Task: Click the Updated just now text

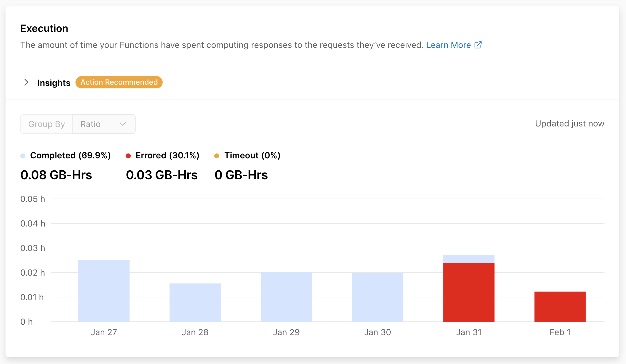Action: (570, 123)
